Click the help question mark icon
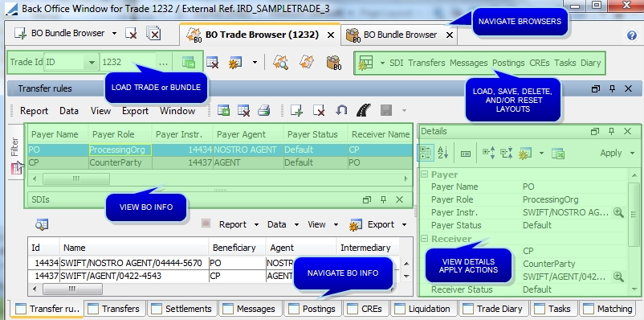Image resolution: width=644 pixels, height=320 pixels. [632, 35]
